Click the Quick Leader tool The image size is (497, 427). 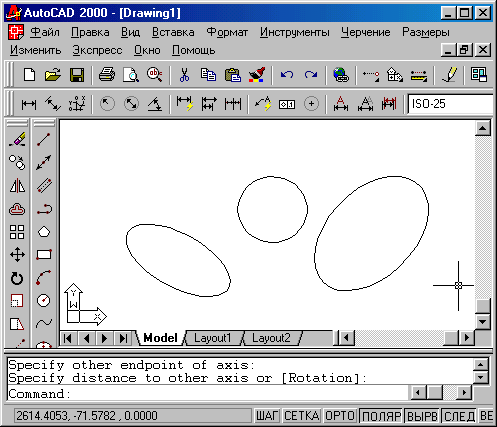[x=263, y=104]
